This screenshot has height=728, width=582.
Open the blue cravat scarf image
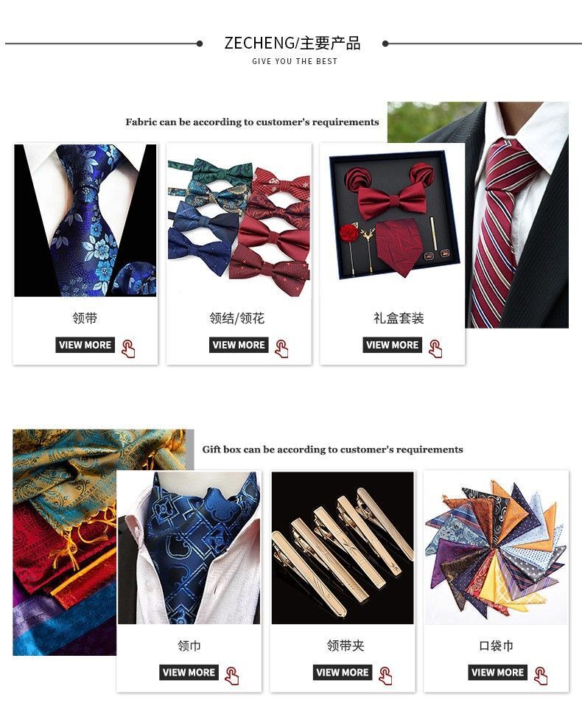tap(189, 548)
